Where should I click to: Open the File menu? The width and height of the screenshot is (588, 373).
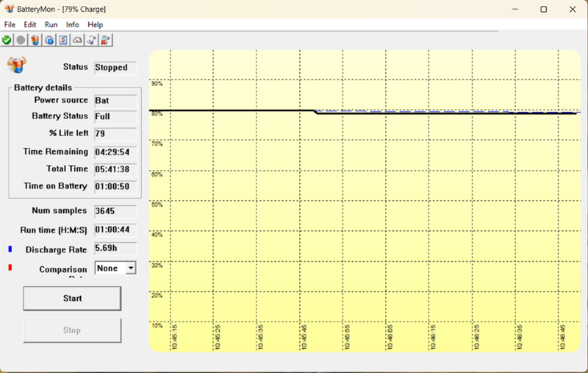(x=10, y=24)
